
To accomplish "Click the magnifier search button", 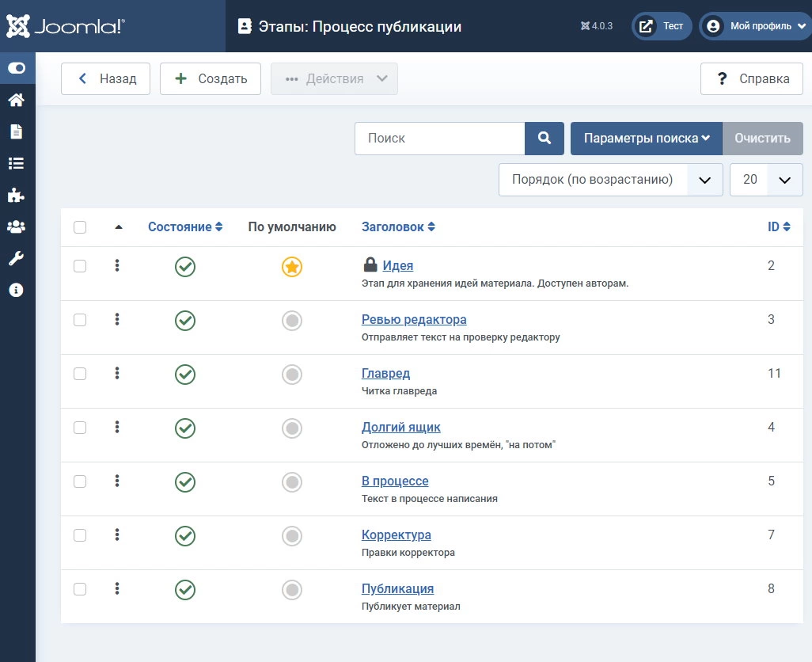I will pos(544,139).
